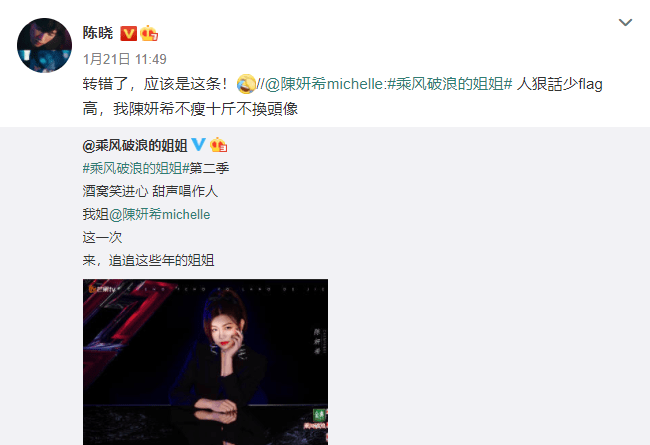This screenshot has width=650, height=445.
Task: Open #乘风破浪的姐姐# hashtag in the reposted content
Action: [136, 168]
